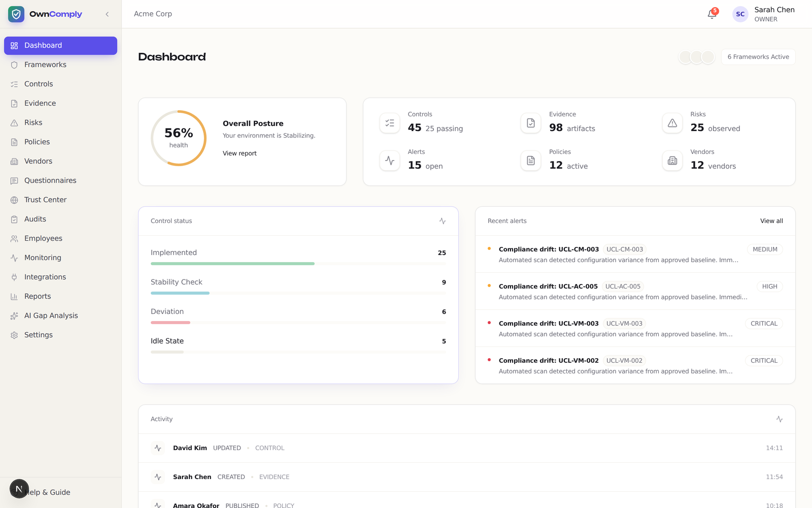Click the Evidence file-check stat icon
The height and width of the screenshot is (508, 812).
[531, 123]
